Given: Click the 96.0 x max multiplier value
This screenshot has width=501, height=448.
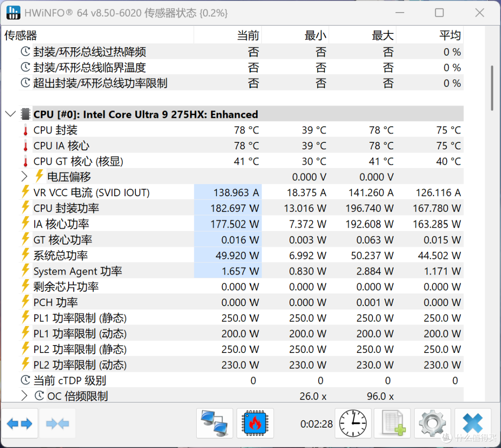Looking at the screenshot, I should click(x=380, y=396).
